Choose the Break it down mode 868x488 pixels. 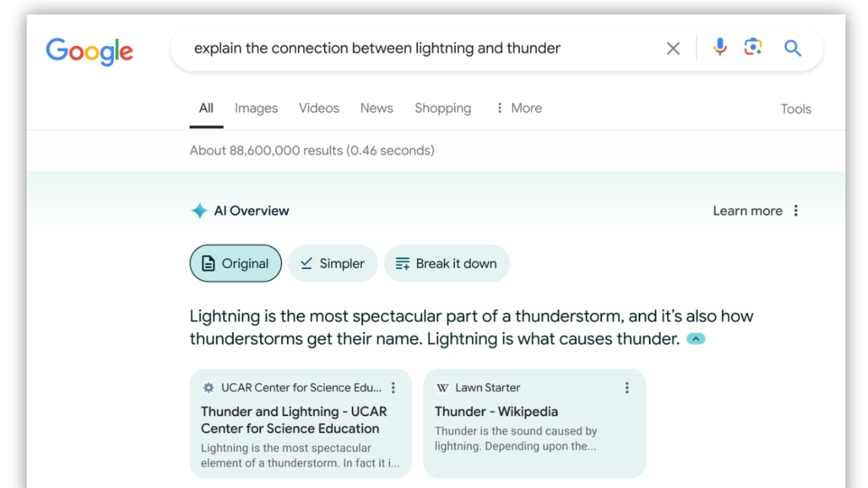click(446, 264)
